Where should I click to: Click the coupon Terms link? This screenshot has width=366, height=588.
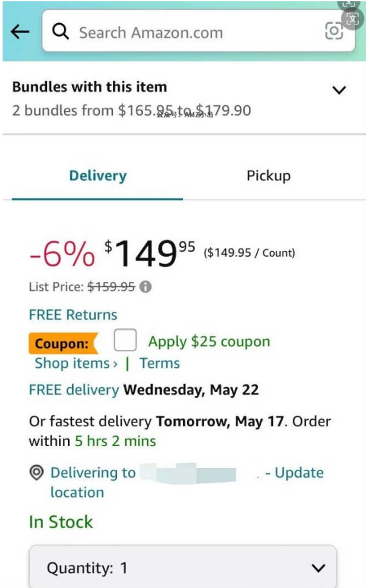click(x=160, y=363)
